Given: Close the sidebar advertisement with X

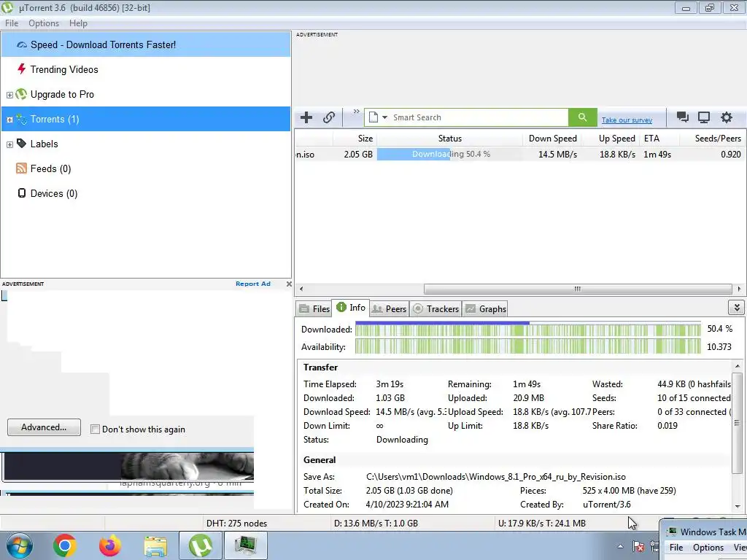Looking at the screenshot, I should tap(289, 284).
